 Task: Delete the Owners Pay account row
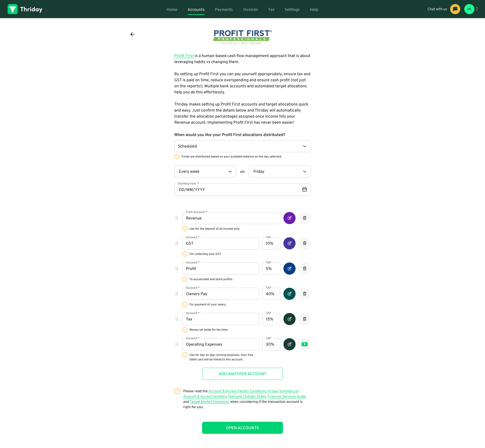tap(305, 294)
